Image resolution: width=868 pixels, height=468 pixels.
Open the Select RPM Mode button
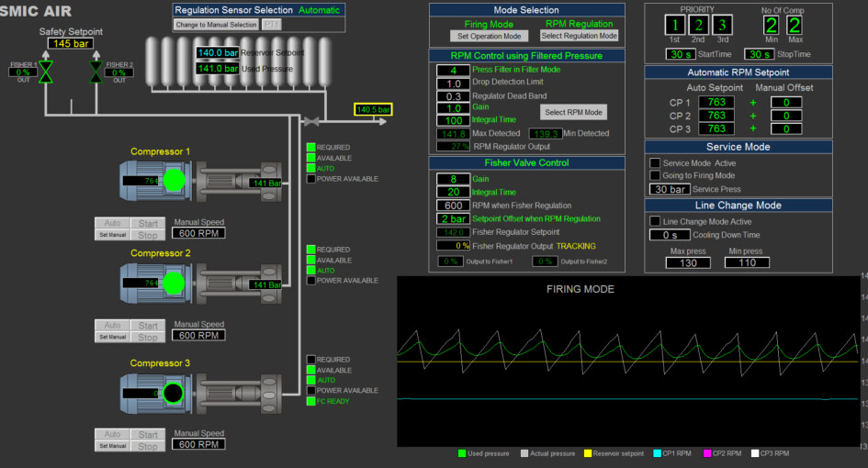(573, 113)
